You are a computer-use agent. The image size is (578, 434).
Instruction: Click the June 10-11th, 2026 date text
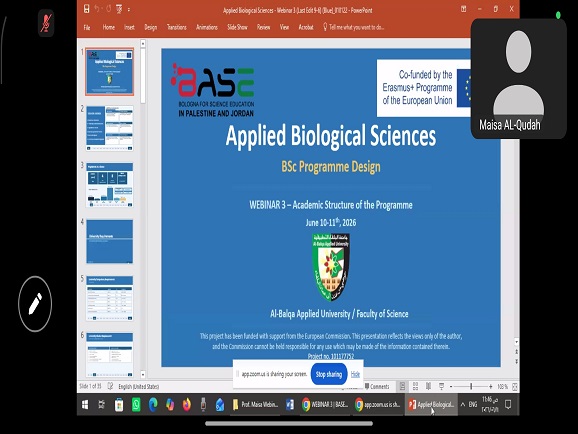point(331,222)
